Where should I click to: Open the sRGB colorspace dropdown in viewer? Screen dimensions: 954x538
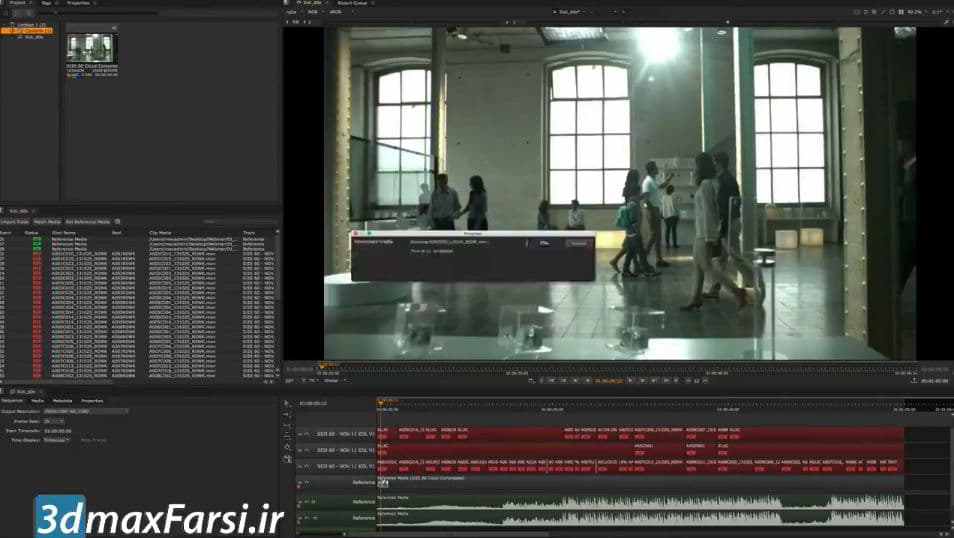coord(337,12)
